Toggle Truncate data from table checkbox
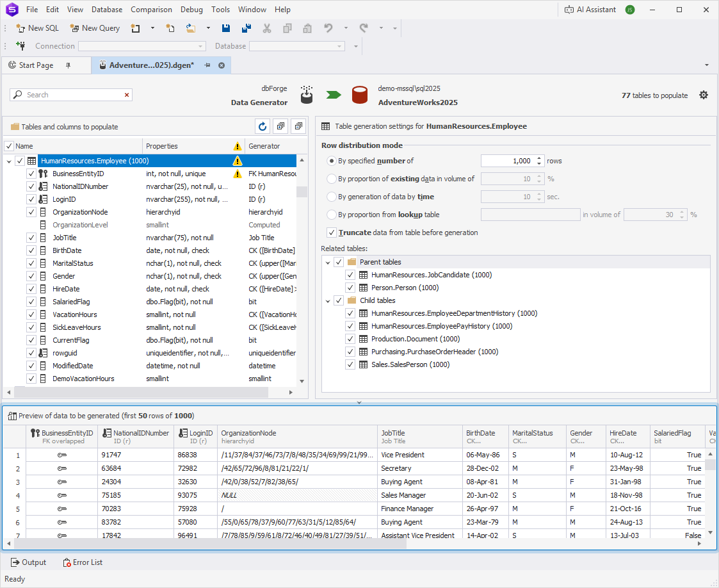This screenshot has height=588, width=719. [x=332, y=233]
